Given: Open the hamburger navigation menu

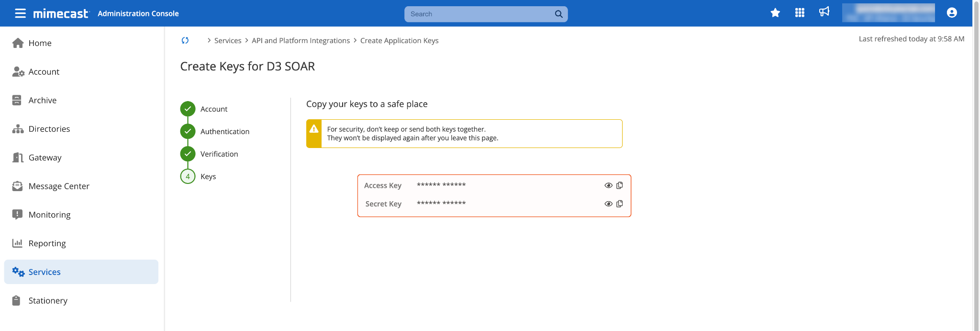Looking at the screenshot, I should [x=20, y=13].
